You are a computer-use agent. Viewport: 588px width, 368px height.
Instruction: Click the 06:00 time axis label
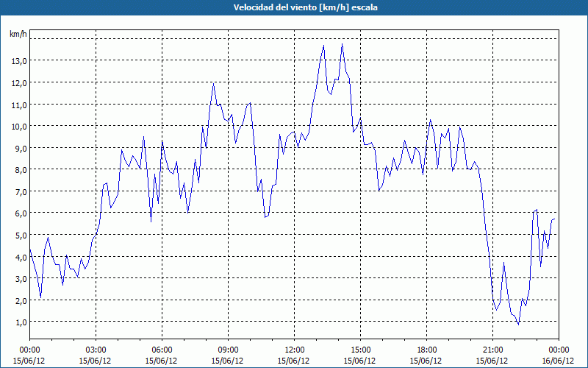[x=162, y=350]
